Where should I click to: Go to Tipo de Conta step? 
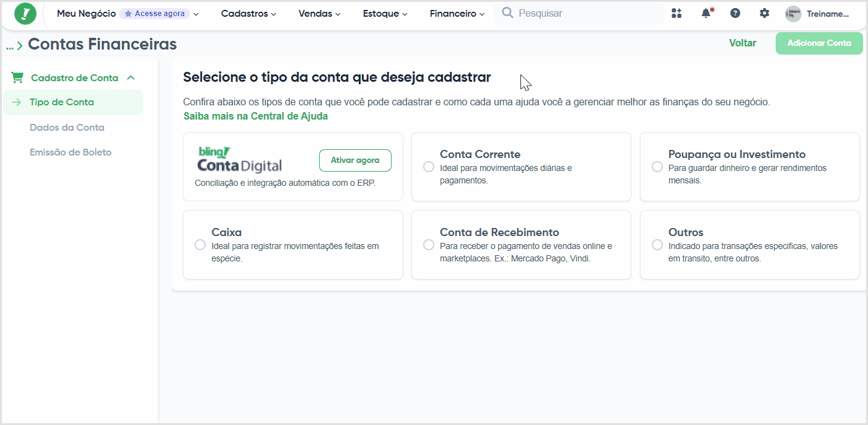(x=73, y=102)
